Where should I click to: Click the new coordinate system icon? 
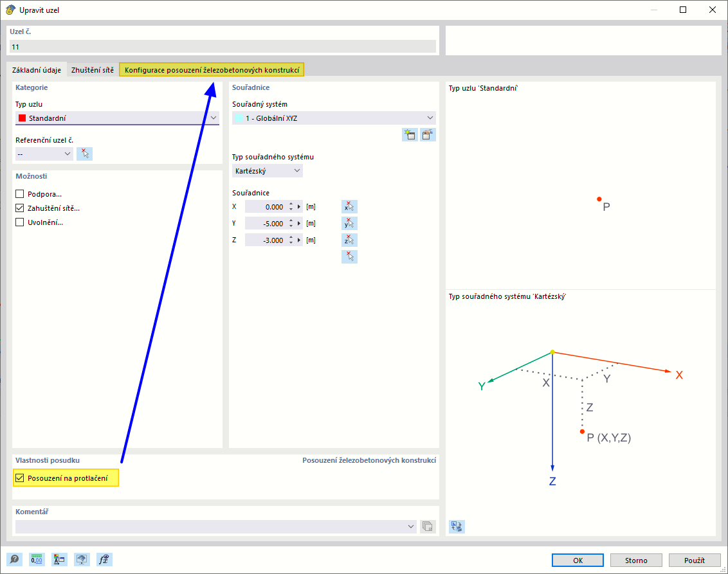[x=410, y=134]
